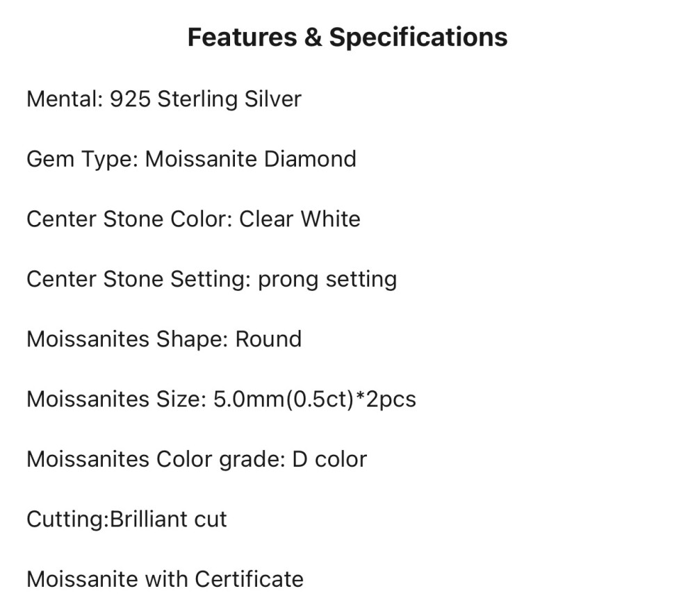Select the Center Stone Color: Clear White text
695x616 pixels.
(x=193, y=219)
